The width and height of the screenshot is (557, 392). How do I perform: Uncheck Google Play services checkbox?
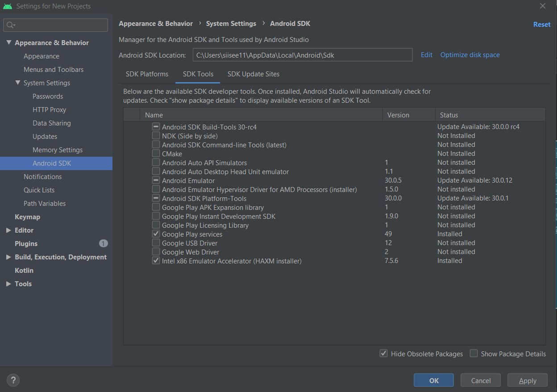coord(156,234)
